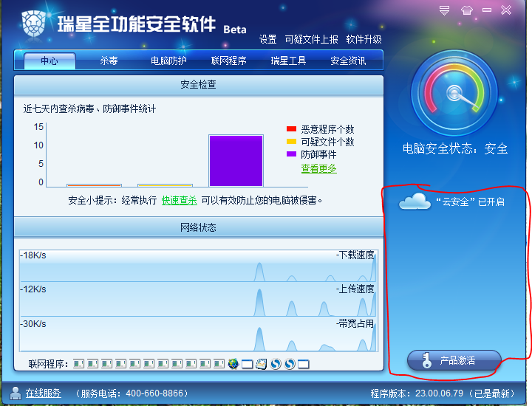Open the 查看更多 link

319,168
